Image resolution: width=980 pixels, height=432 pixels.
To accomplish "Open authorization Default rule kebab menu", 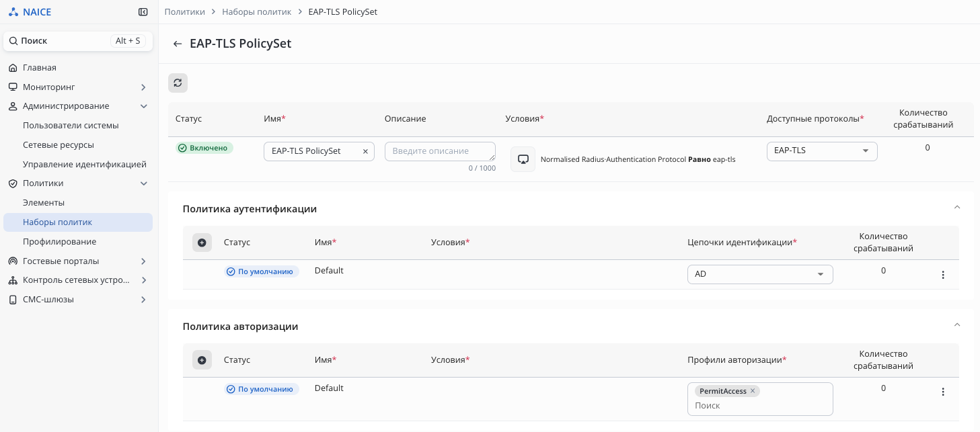I will (942, 392).
